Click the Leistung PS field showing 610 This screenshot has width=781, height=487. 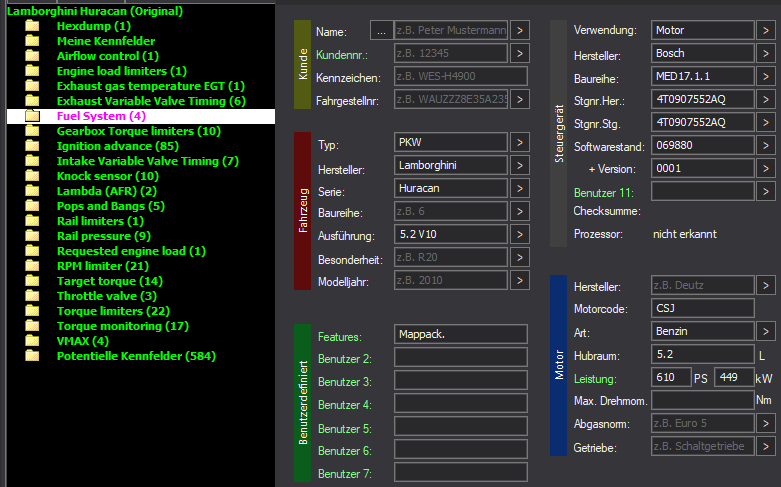[x=670, y=377]
